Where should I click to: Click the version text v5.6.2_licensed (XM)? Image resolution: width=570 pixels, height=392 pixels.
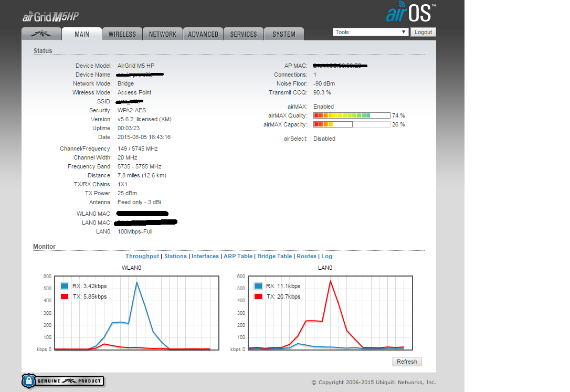[x=144, y=119]
